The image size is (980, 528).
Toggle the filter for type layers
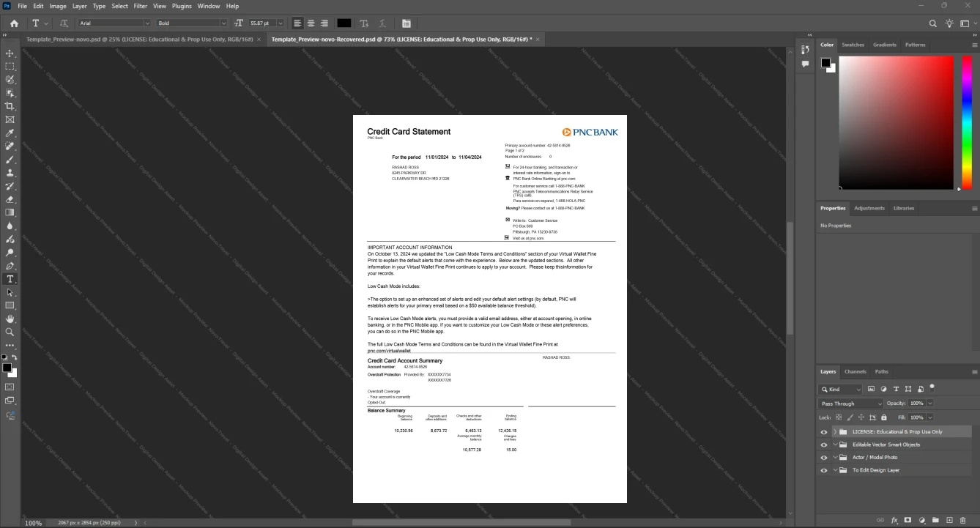point(896,389)
